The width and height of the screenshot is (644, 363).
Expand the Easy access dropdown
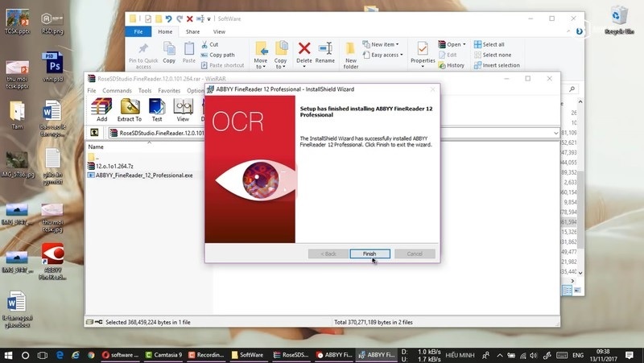point(386,55)
